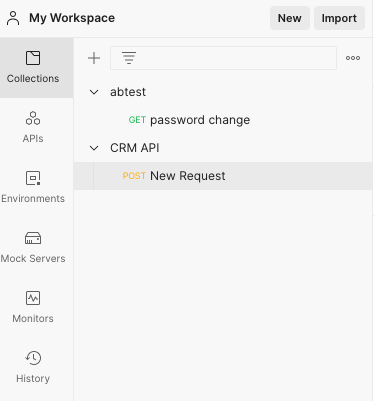Click the filter icon in search field
The image size is (374, 401).
tap(129, 58)
